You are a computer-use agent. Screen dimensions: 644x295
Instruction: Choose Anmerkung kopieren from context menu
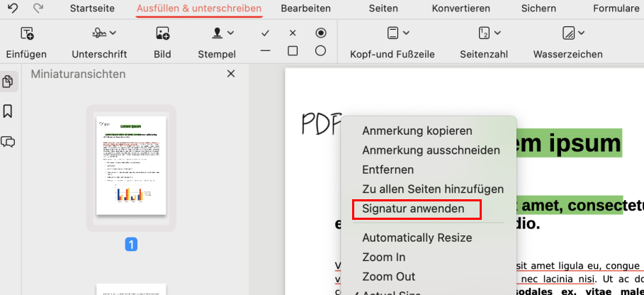(417, 131)
